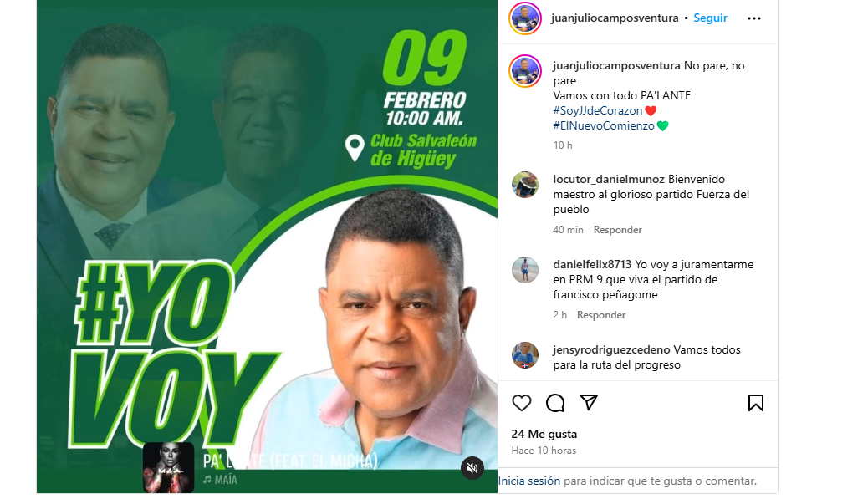Open the three-dot more options menu

(754, 18)
